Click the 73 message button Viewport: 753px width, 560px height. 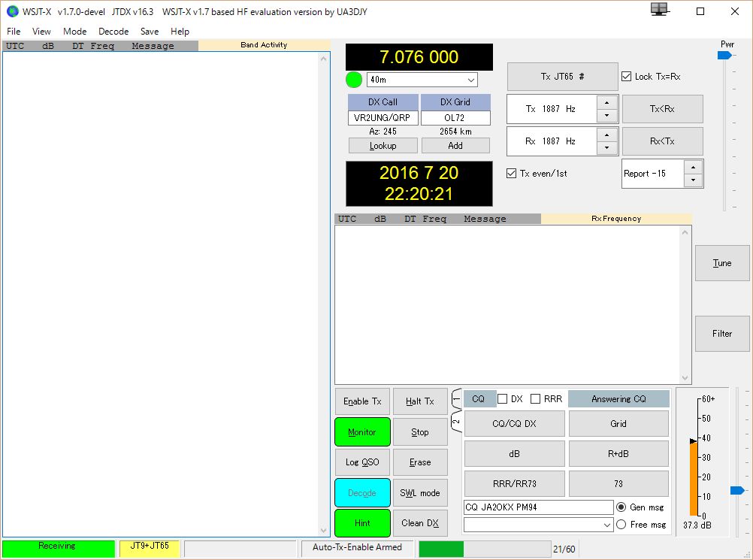coord(618,483)
